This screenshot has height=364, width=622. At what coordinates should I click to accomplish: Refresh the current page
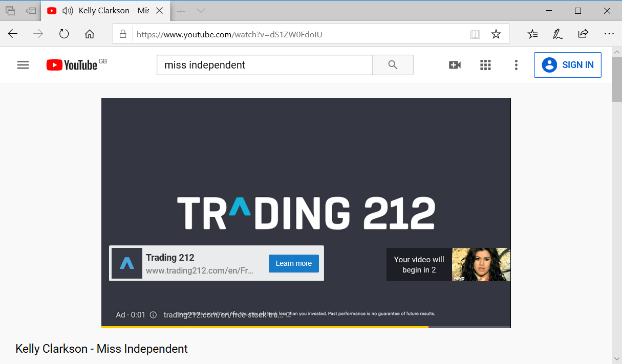(x=64, y=34)
